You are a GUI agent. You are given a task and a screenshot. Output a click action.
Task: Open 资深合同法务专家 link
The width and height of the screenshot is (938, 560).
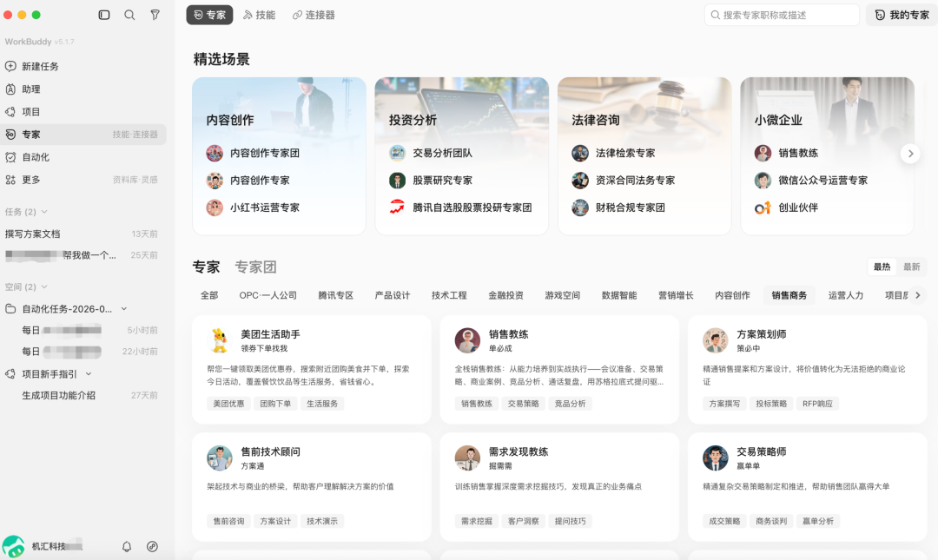635,180
